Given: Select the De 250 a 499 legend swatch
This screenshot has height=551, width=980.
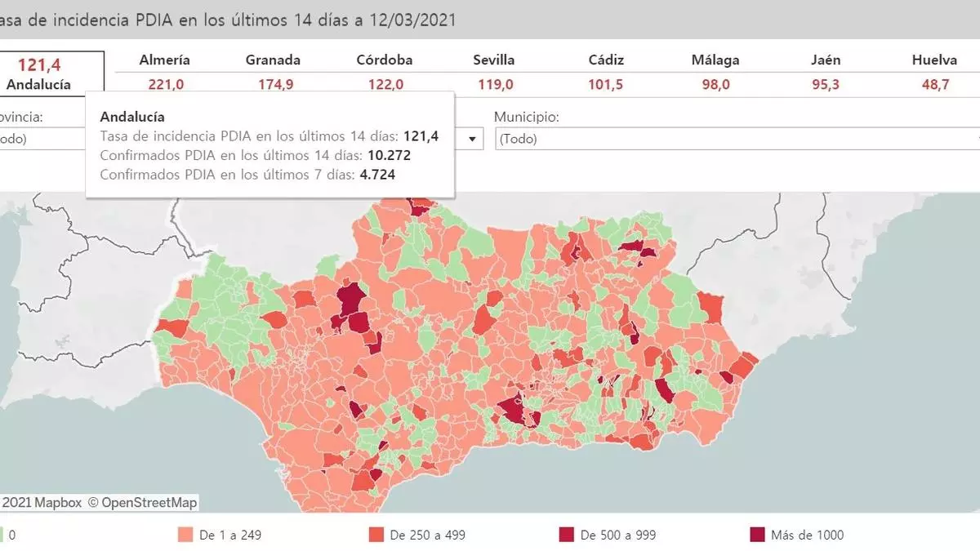Looking at the screenshot, I should (376, 535).
